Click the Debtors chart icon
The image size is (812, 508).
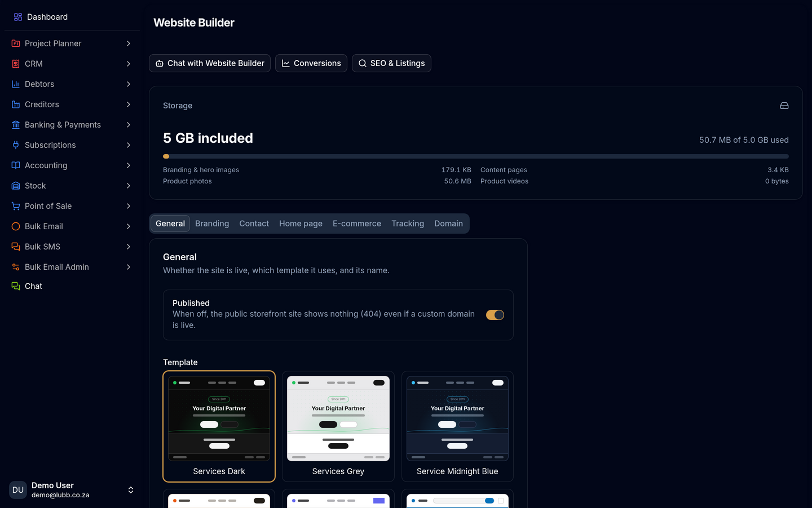pos(16,84)
